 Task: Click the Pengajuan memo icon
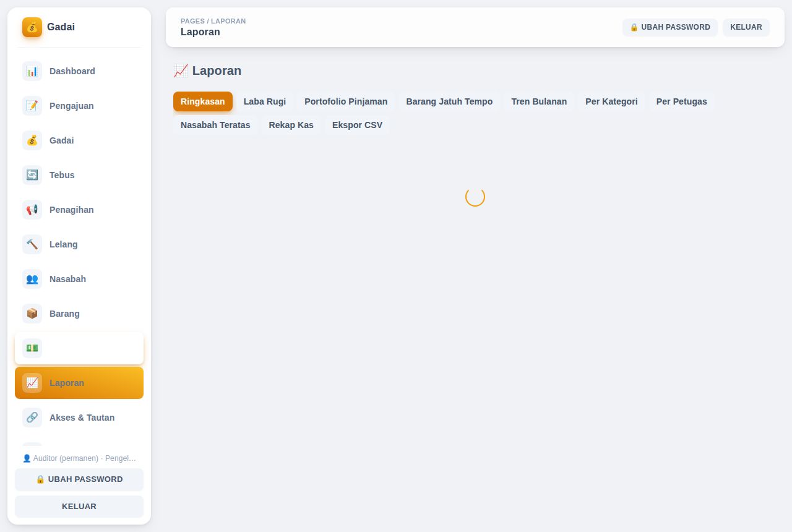tap(32, 106)
